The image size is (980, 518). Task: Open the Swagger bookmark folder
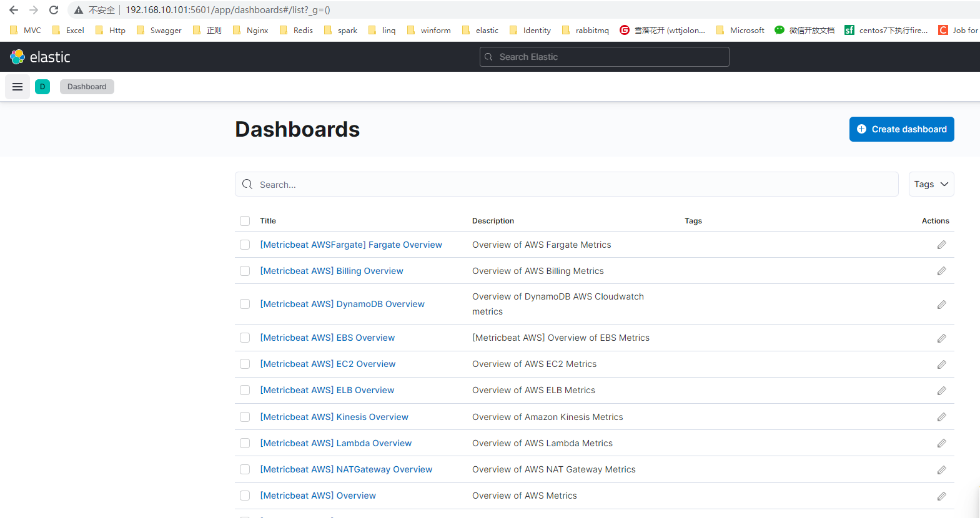(x=159, y=30)
